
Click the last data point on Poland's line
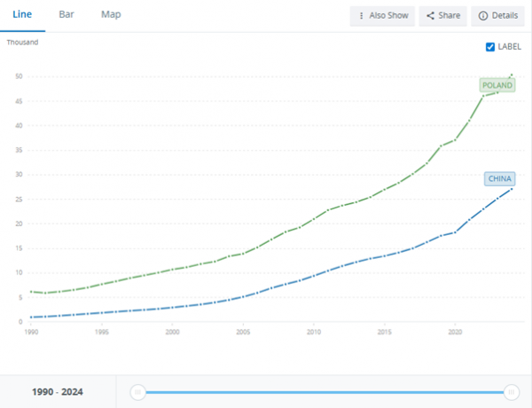(512, 75)
